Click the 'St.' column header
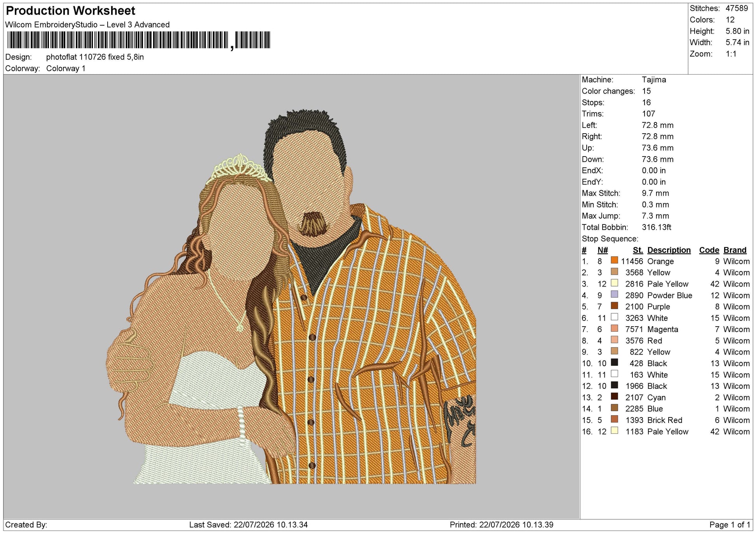 [638, 250]
